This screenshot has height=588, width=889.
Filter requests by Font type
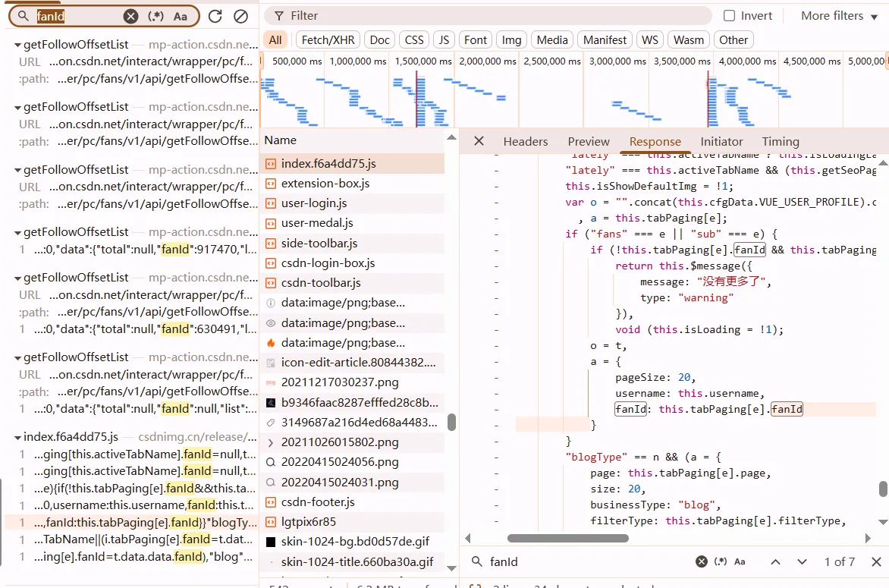475,40
